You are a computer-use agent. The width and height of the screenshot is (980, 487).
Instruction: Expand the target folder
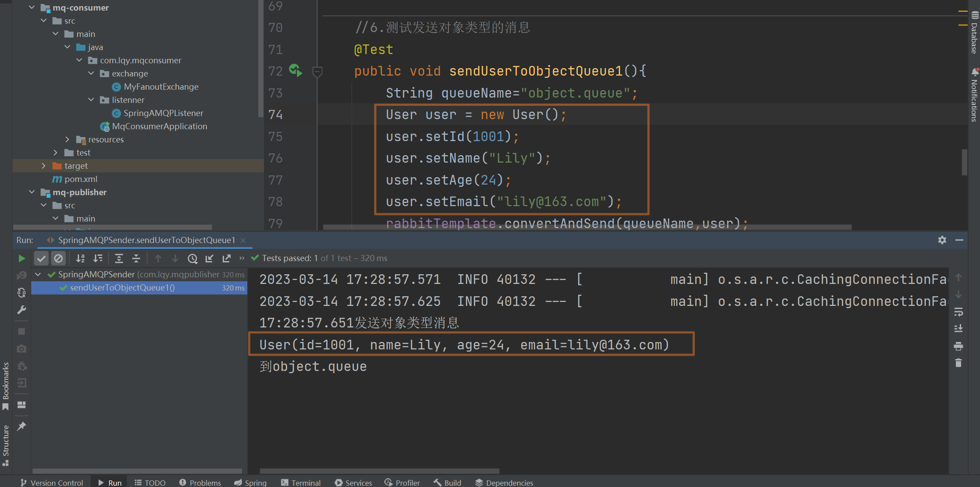(x=43, y=166)
